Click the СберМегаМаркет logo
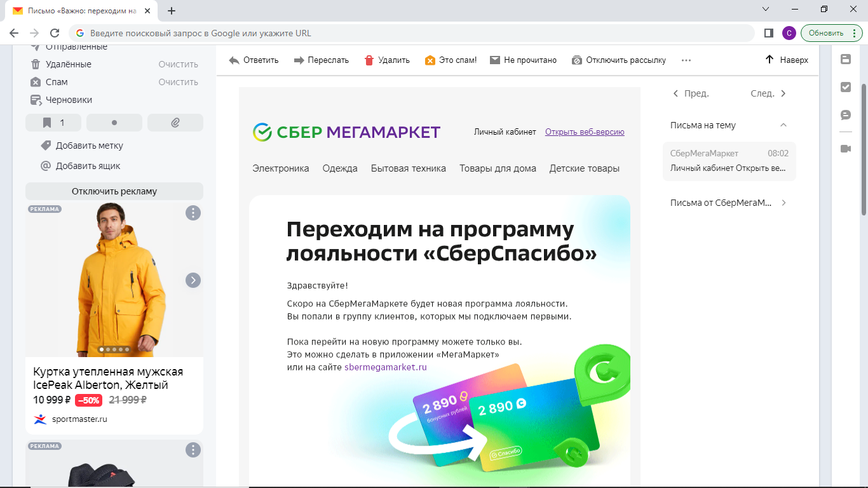The width and height of the screenshot is (868, 488). [346, 132]
